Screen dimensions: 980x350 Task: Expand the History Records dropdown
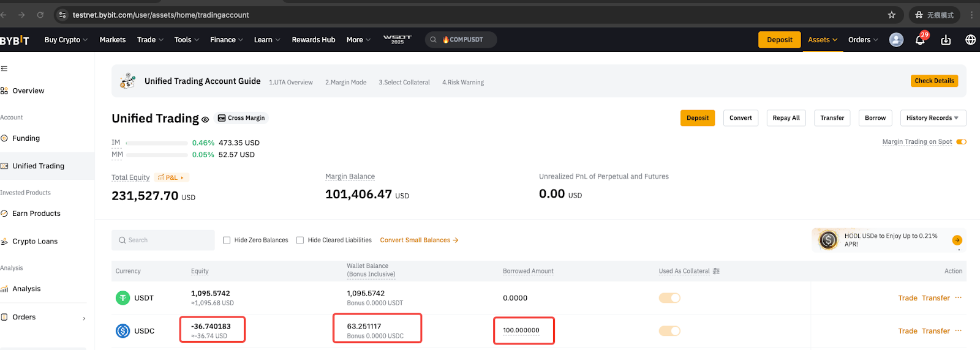click(932, 118)
